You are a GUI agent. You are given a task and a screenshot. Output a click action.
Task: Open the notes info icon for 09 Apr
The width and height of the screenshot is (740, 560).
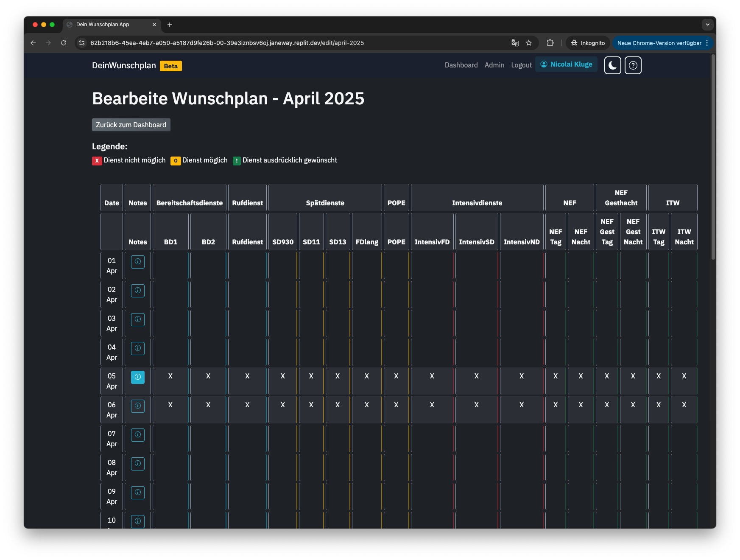137,493
